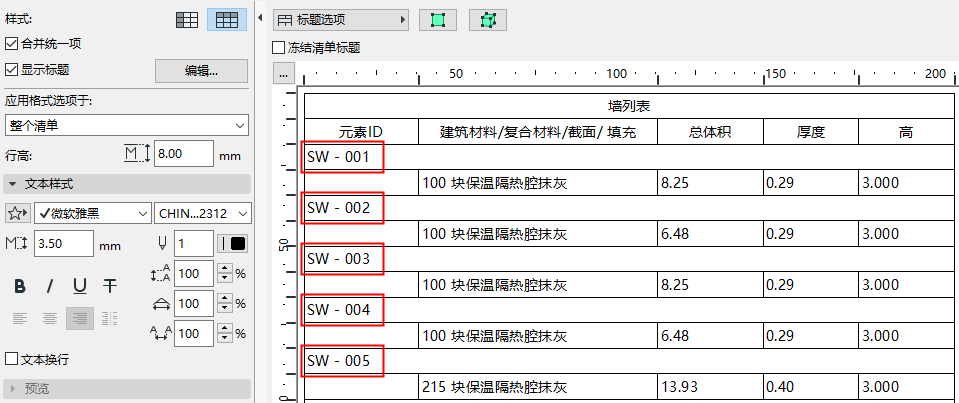Click the text size 3.50 field

coord(64,243)
